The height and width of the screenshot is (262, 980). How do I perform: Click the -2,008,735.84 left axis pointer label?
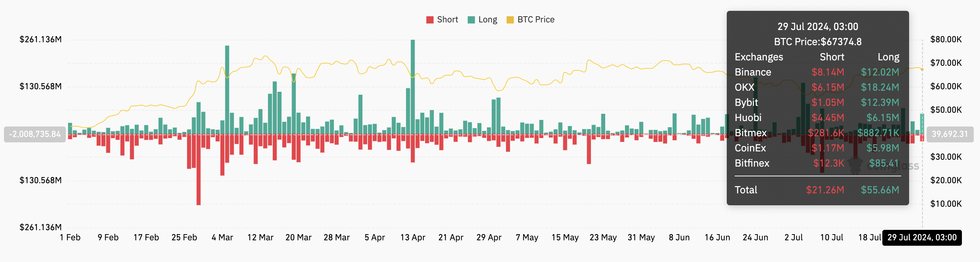pos(35,134)
